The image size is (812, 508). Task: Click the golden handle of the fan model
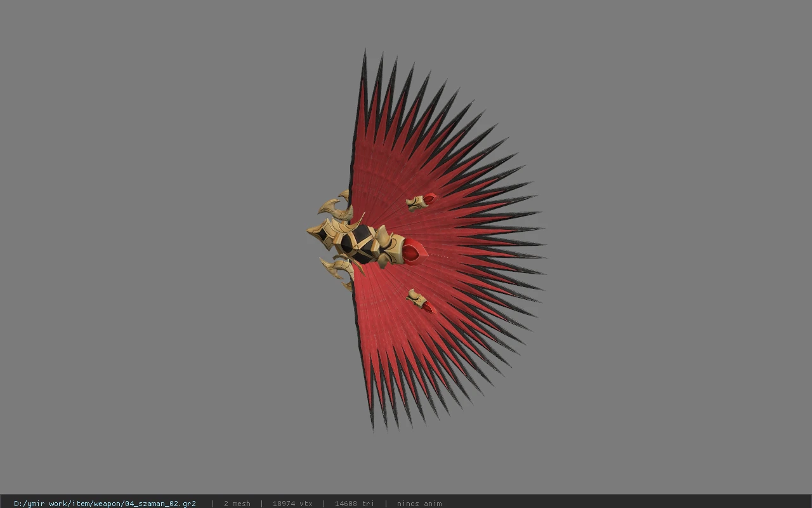tap(355, 240)
